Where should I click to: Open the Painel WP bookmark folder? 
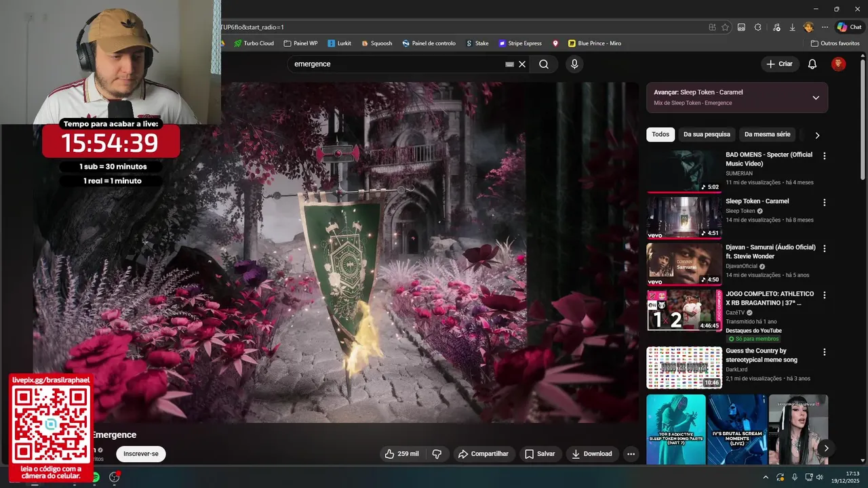300,43
